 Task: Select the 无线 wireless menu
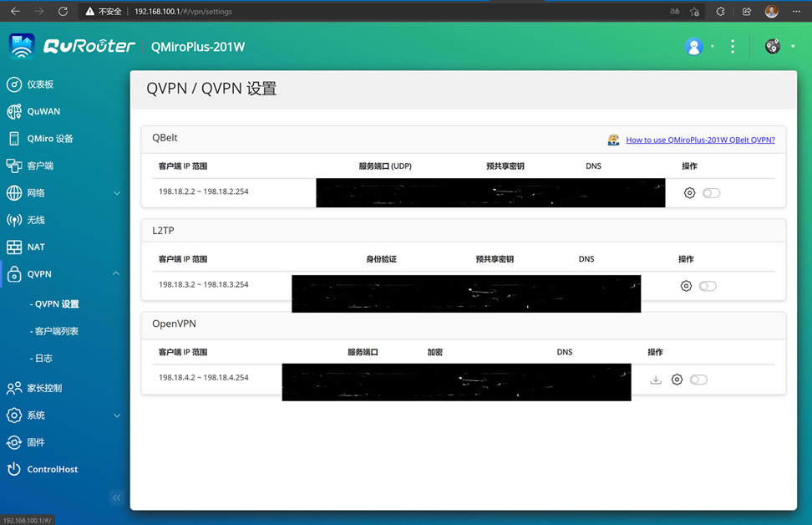[36, 220]
